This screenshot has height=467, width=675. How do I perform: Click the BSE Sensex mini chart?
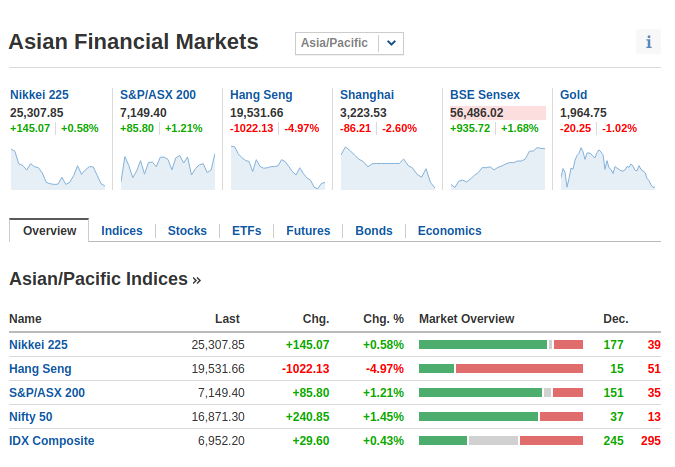click(x=498, y=168)
